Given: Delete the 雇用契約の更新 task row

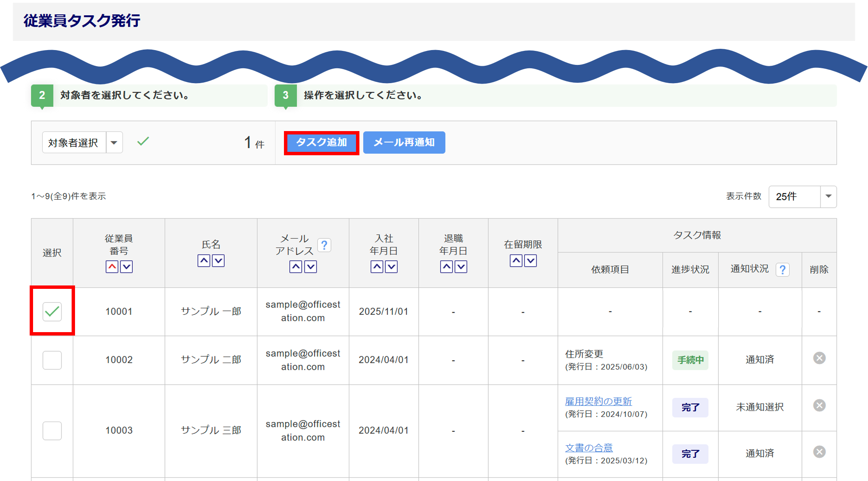Looking at the screenshot, I should (819, 405).
